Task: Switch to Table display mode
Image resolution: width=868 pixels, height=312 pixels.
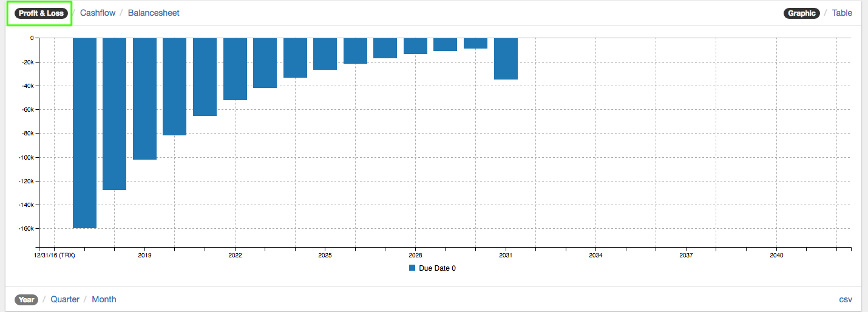Action: pos(842,13)
